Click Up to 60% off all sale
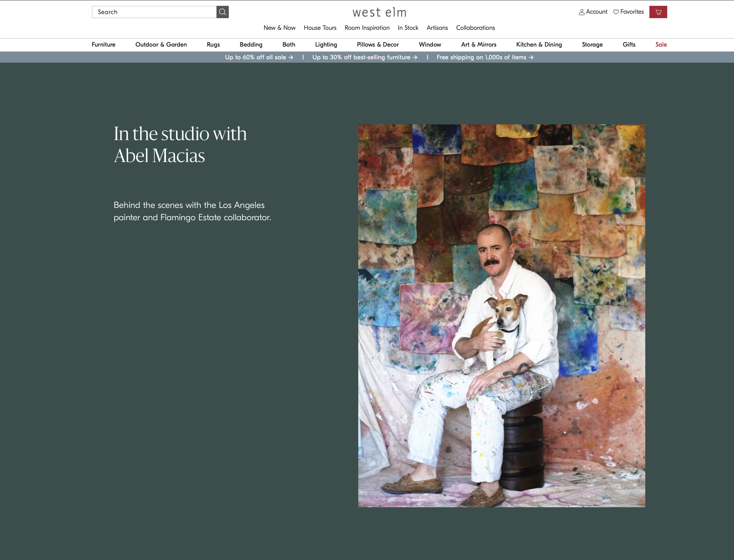 point(259,57)
